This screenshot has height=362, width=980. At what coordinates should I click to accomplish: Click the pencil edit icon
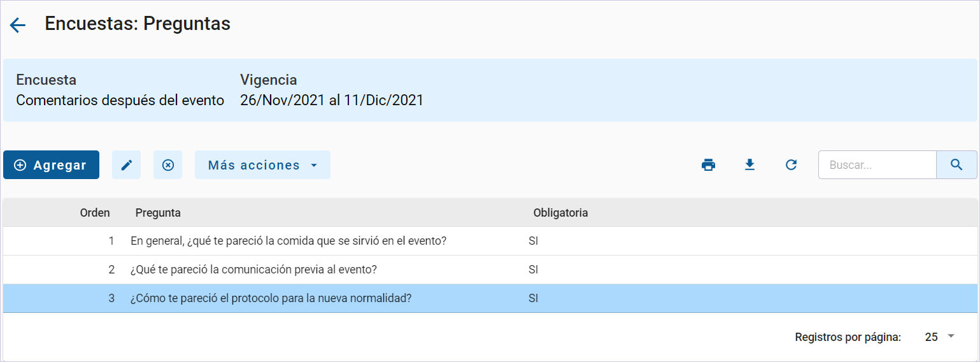tap(126, 165)
